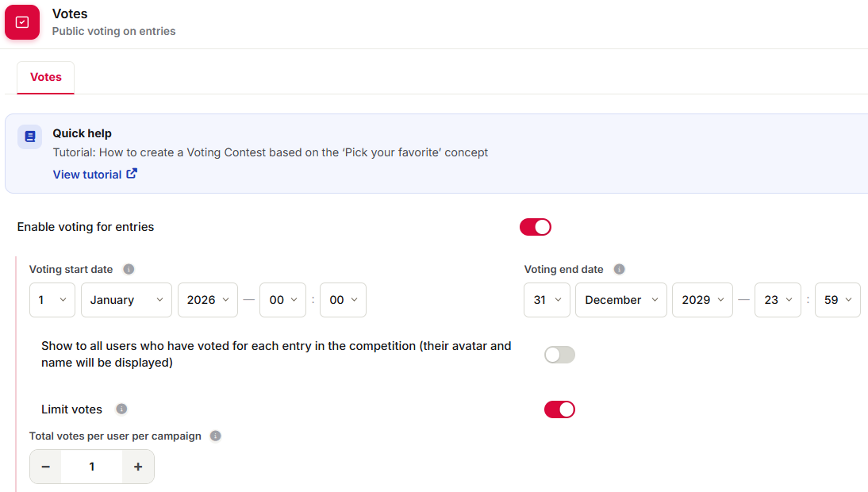Open the end month December dropdown

click(x=621, y=300)
